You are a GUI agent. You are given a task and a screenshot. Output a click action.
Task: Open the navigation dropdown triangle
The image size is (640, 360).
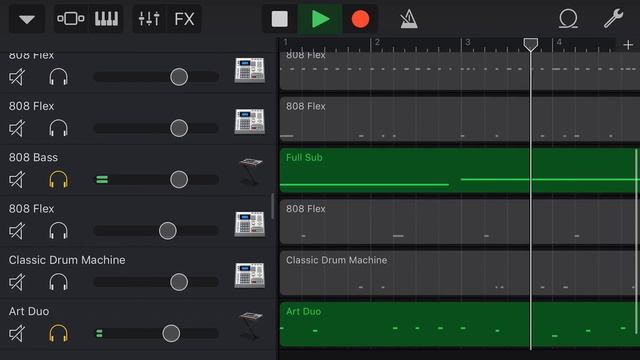pyautogui.click(x=27, y=19)
